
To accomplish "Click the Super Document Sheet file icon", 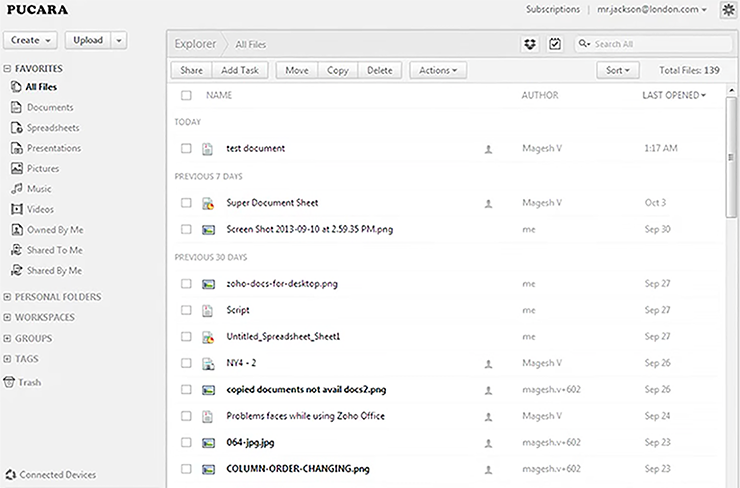I will pos(208,203).
